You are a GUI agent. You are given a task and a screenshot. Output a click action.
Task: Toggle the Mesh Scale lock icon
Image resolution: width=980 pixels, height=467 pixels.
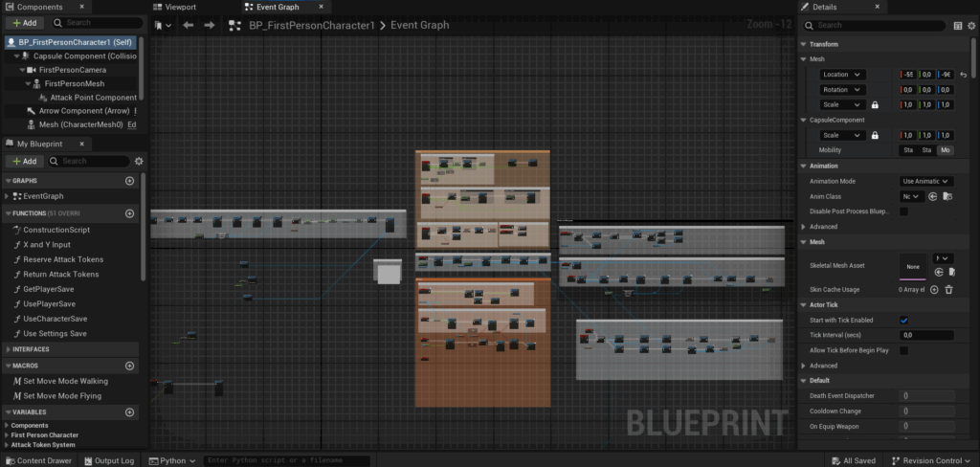tap(874, 104)
